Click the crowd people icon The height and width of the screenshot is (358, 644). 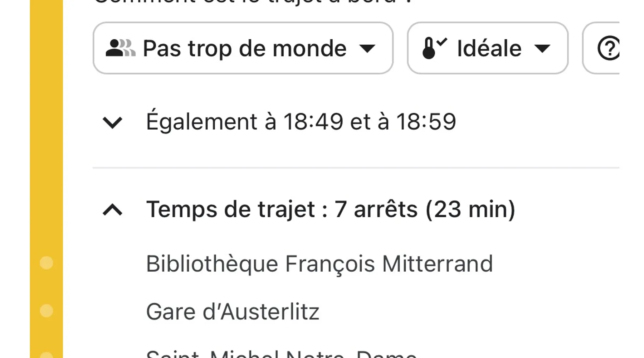[x=121, y=48]
